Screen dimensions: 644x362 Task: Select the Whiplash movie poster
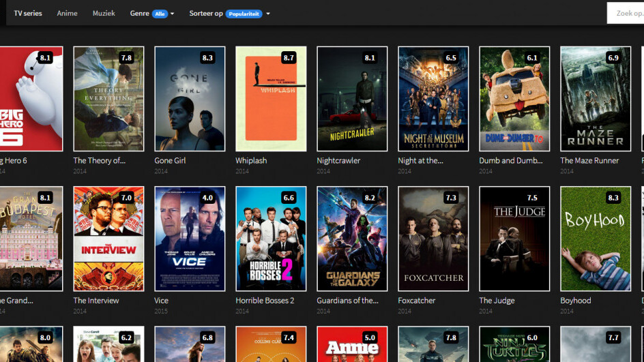coord(271,99)
